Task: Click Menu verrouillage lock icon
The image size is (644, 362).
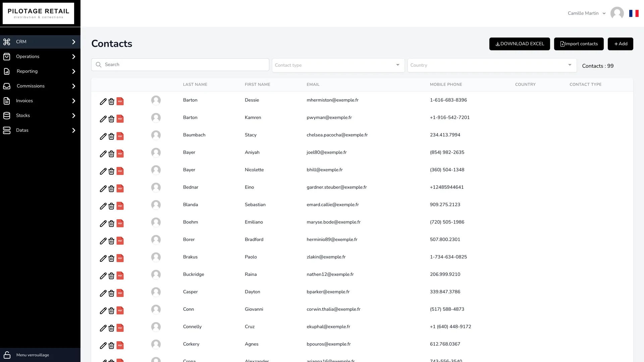Action: click(7, 355)
